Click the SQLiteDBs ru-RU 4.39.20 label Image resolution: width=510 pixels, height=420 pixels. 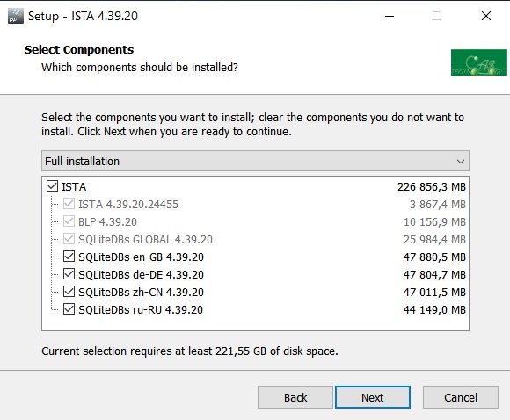(141, 310)
